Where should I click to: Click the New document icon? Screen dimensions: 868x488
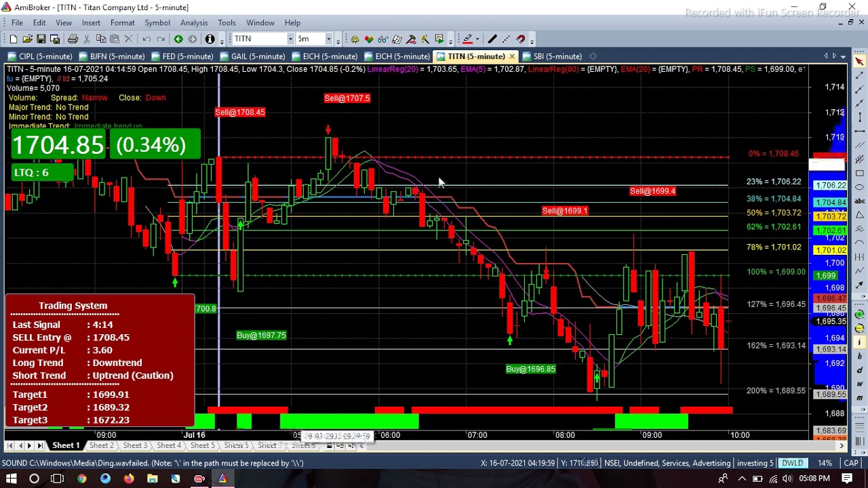pyautogui.click(x=14, y=39)
